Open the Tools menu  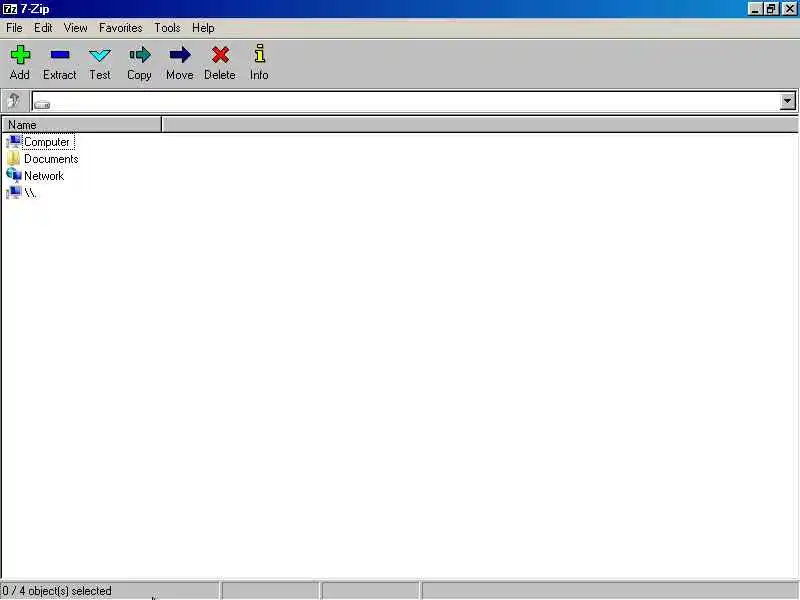point(167,28)
